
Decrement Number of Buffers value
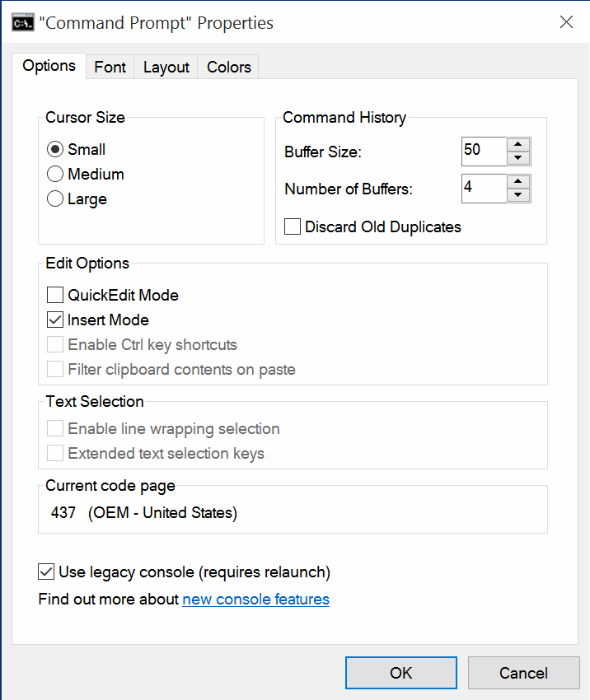pos(517,195)
